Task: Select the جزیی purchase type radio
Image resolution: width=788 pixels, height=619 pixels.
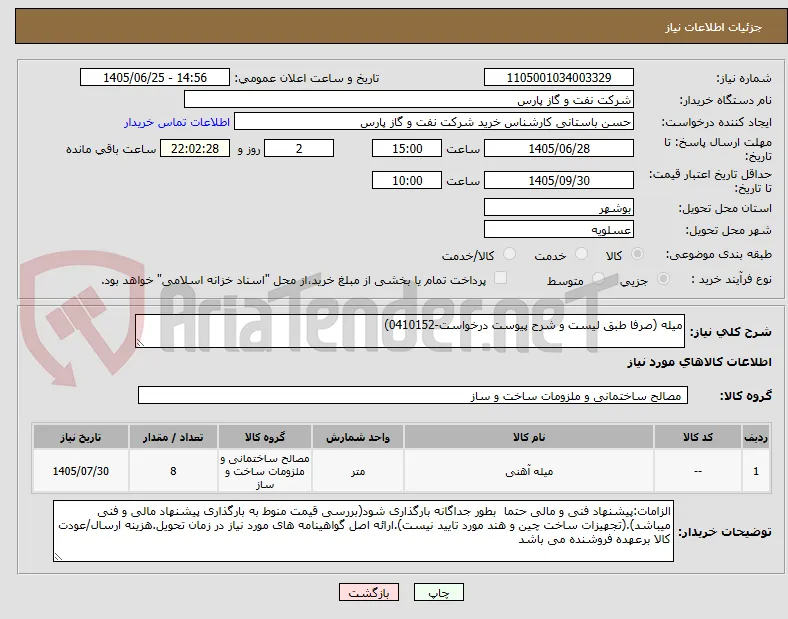Action: click(x=663, y=278)
